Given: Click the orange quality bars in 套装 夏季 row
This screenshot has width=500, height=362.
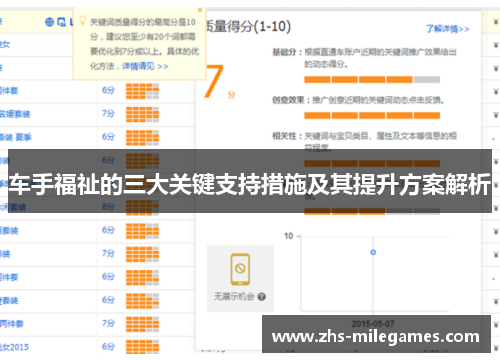Looking at the screenshot, I should pos(142,138).
